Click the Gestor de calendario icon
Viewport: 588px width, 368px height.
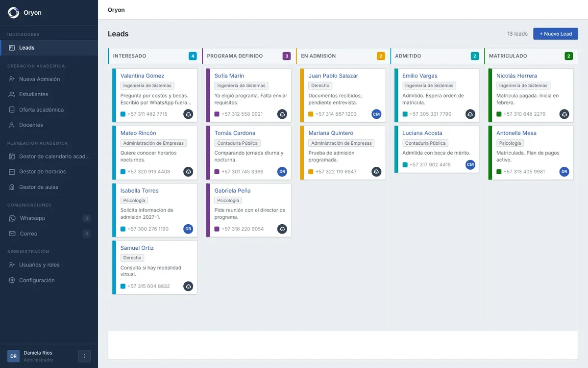[12, 157]
